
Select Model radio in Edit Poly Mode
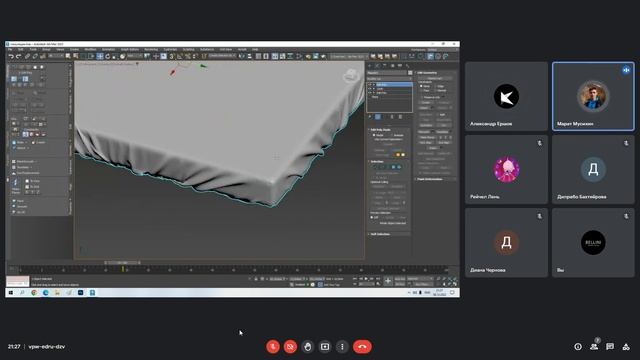coord(374,135)
